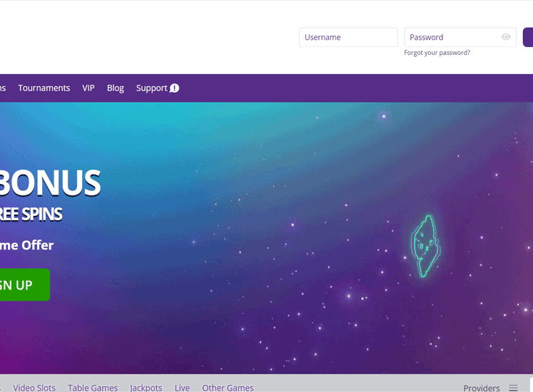Expand the Providers dropdown
Screen dimensions: 533x392
[482, 388]
